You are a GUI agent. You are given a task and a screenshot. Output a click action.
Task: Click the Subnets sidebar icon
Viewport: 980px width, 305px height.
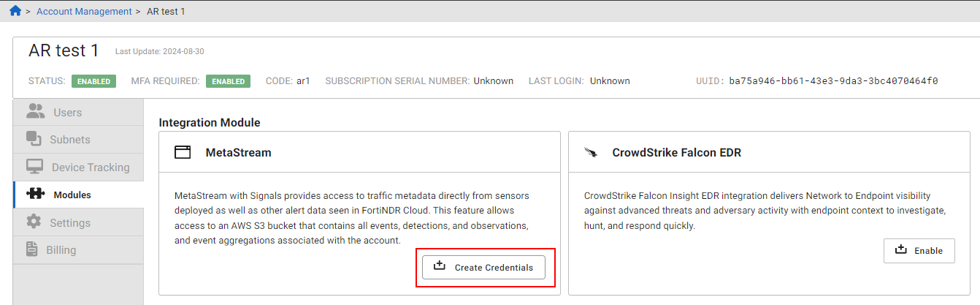pyautogui.click(x=34, y=139)
